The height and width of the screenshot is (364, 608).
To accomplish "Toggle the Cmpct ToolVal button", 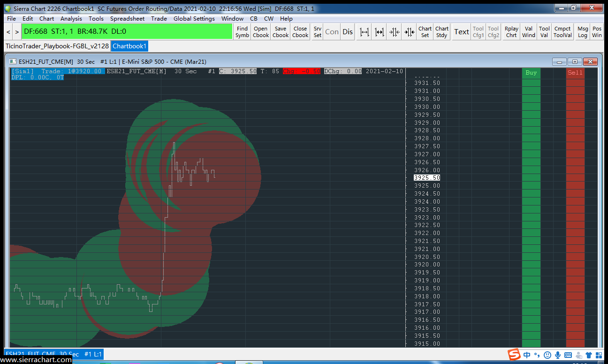I will [562, 32].
